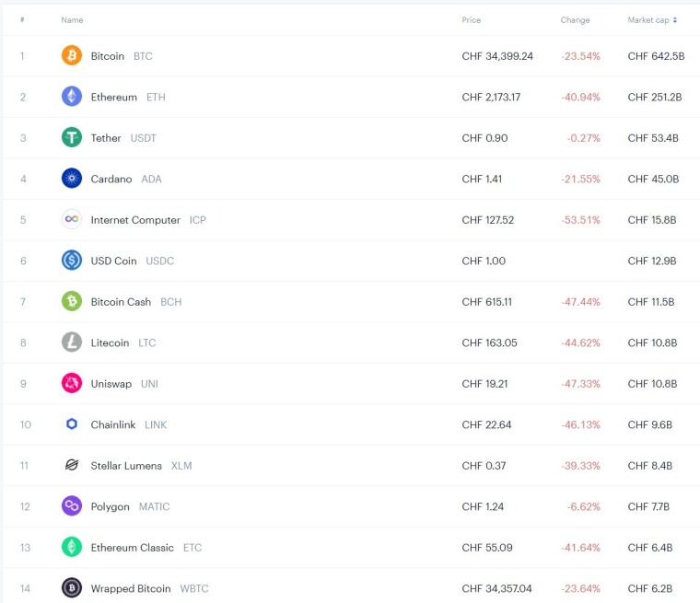
Task: Click the Ethereum diamond logo icon
Action: coord(72,97)
